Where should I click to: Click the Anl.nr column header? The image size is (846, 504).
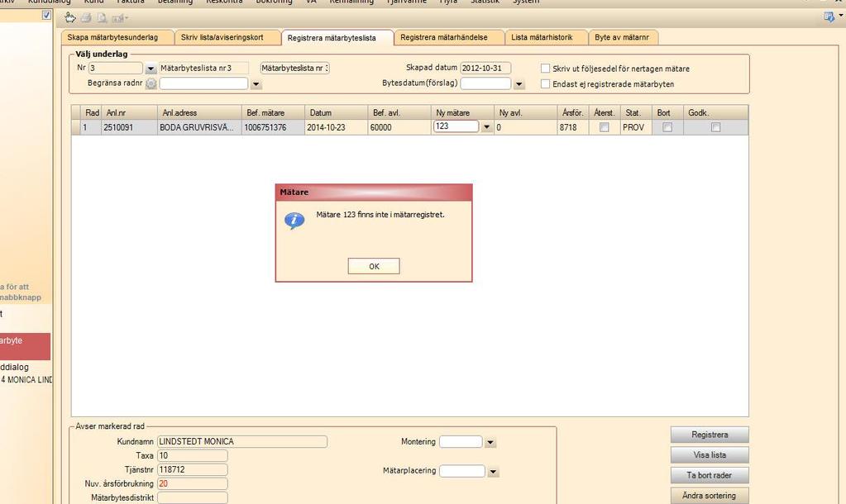pyautogui.click(x=129, y=112)
